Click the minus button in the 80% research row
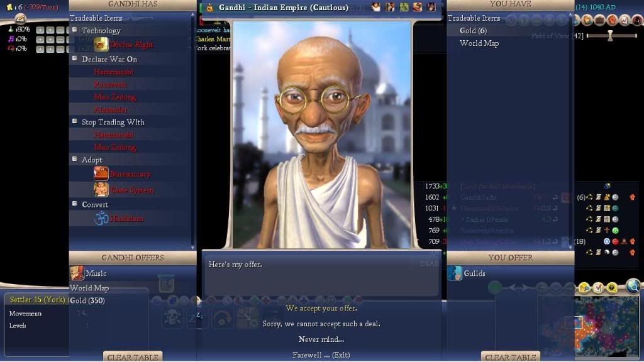Screen dimensions: 644x362 point(60,30)
